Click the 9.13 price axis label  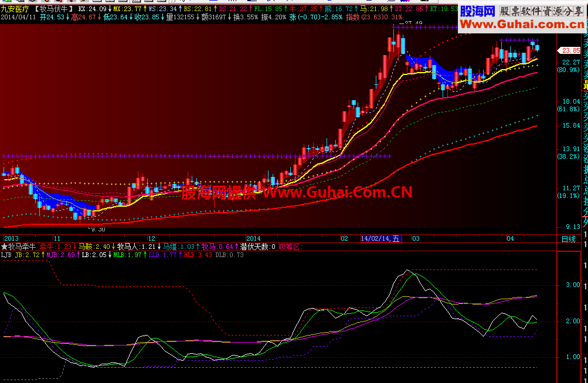click(573, 227)
